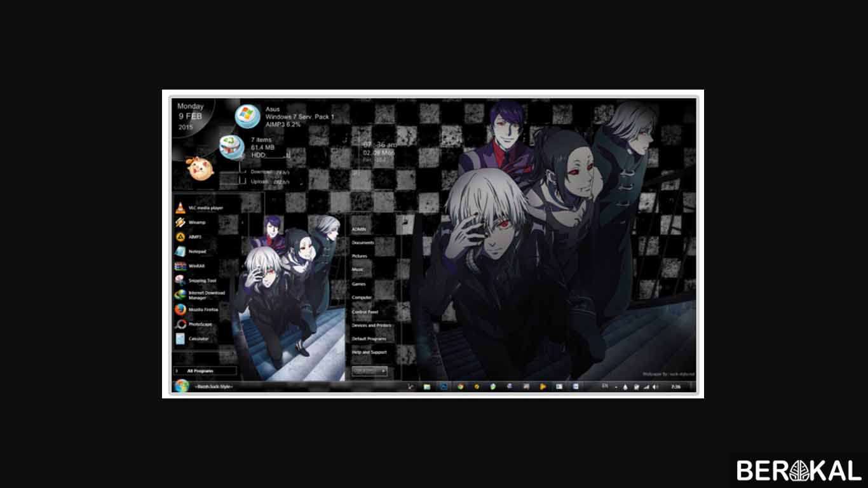Open the ADMIN user folder
Image resolution: width=868 pixels, height=488 pixels.
(x=358, y=229)
